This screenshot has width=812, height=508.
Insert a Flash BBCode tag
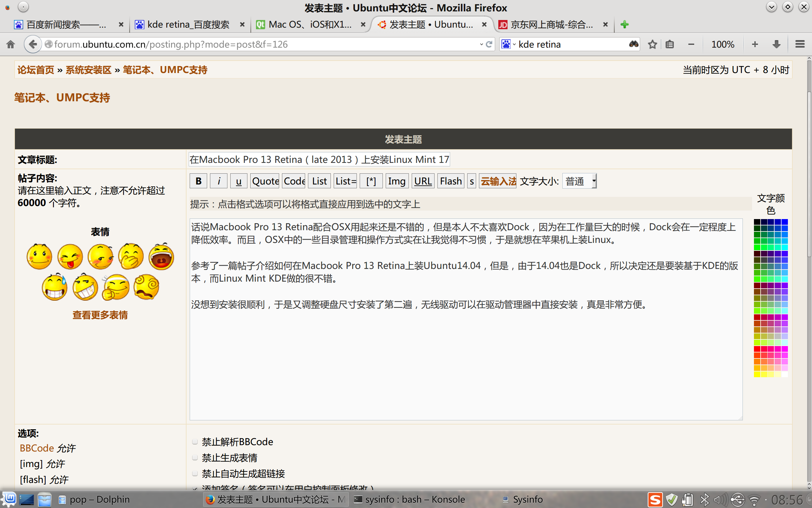point(451,181)
